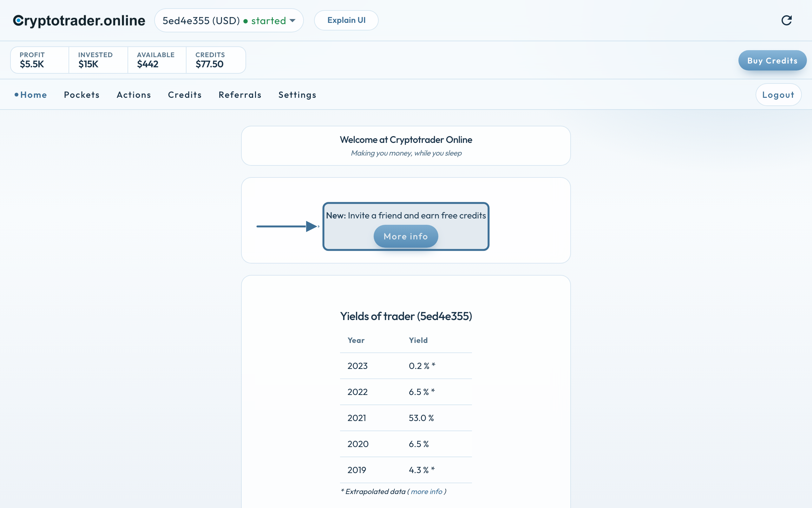Screen dimensions: 812x508
Task: Click the 2022 year cell
Action: (357, 392)
